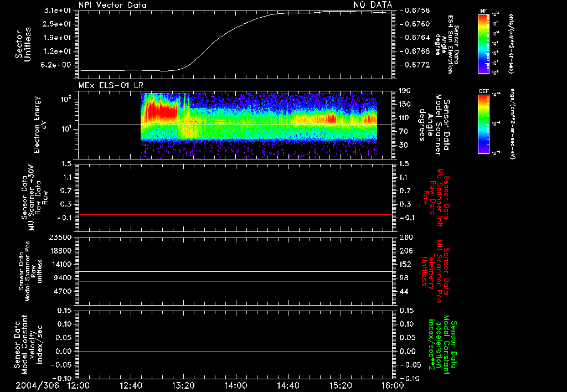567x392 pixels.
Task: Click the red "MU Scanner Pos Telemetry" title
Action: coord(435,271)
